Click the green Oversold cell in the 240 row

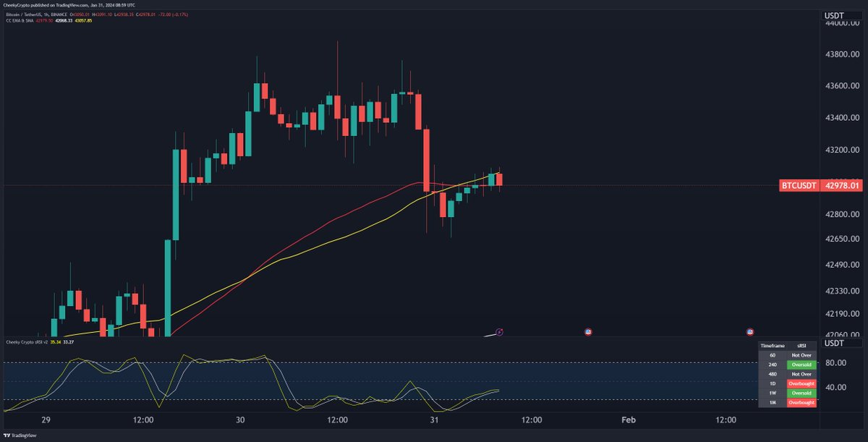801,365
